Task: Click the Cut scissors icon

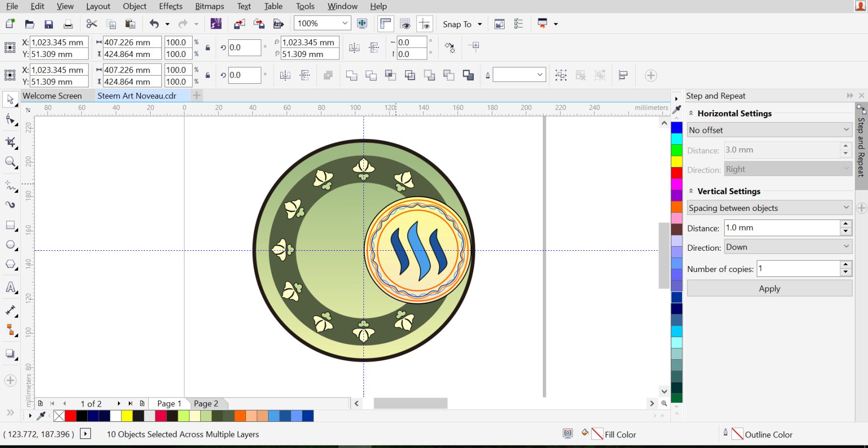Action: (x=91, y=24)
